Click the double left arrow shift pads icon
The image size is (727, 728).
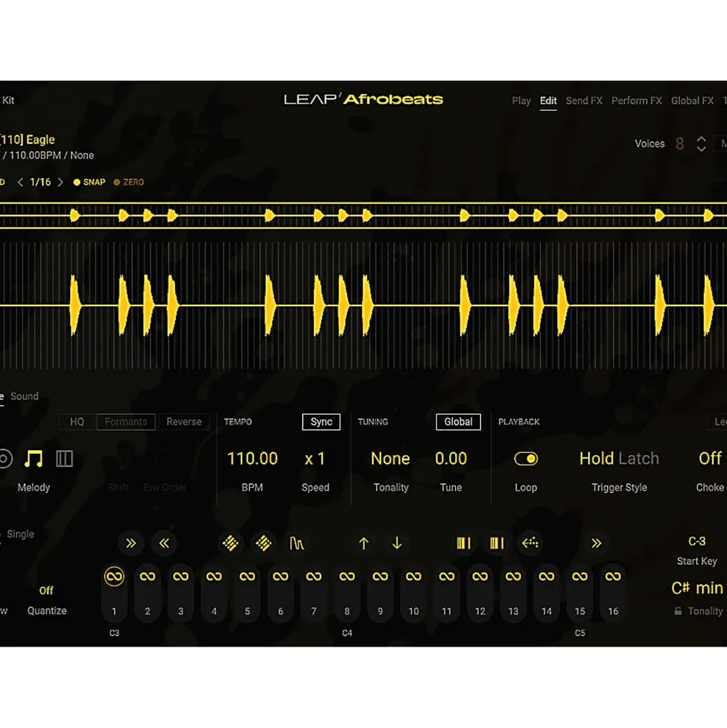tap(164, 542)
